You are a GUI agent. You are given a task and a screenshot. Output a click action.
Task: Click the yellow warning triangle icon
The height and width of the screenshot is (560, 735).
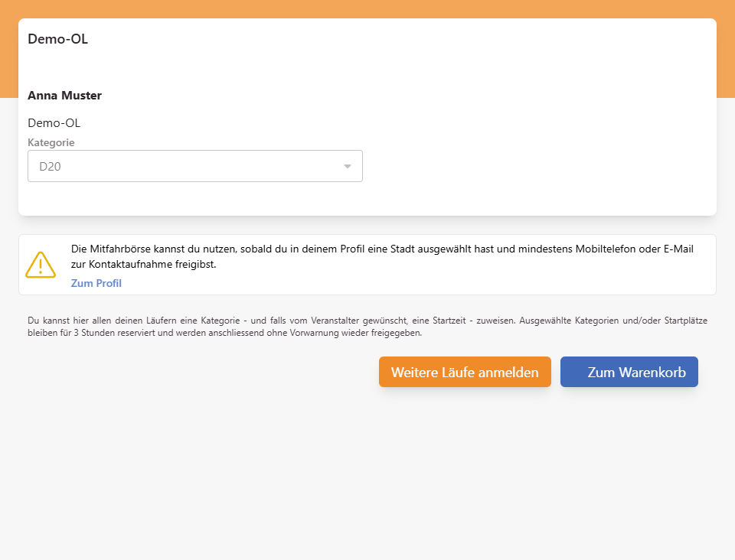pyautogui.click(x=41, y=265)
